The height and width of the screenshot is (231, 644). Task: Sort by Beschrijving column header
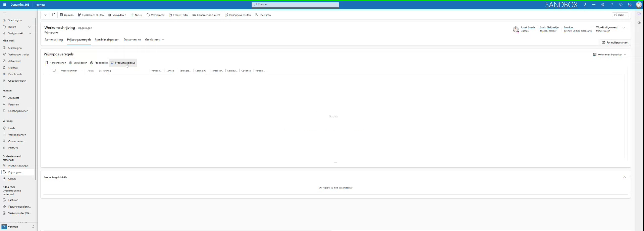pos(105,71)
